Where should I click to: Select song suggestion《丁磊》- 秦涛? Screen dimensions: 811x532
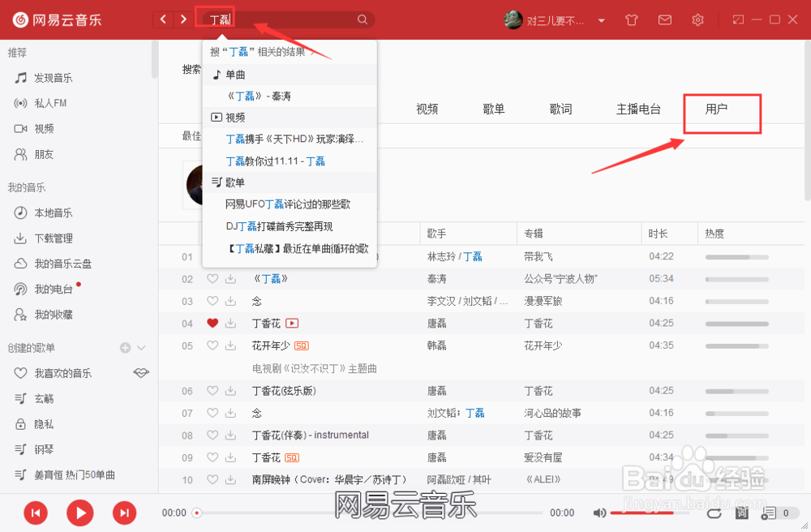pos(290,96)
